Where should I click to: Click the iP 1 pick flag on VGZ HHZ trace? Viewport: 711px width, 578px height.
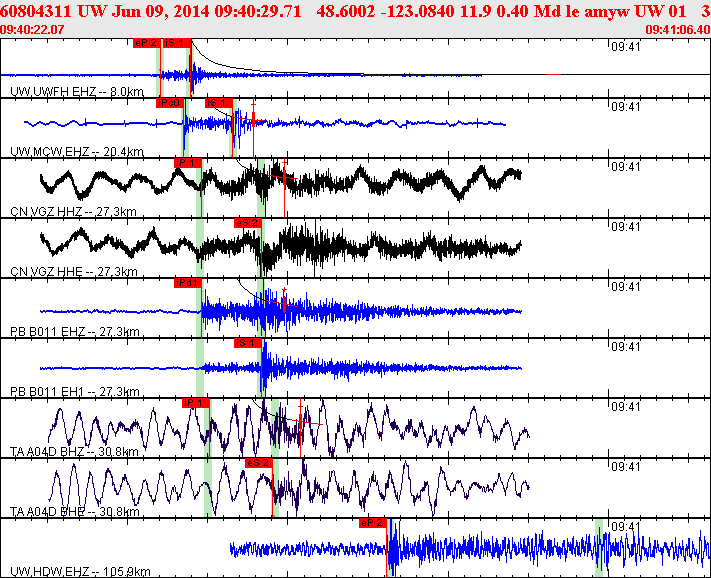click(188, 163)
